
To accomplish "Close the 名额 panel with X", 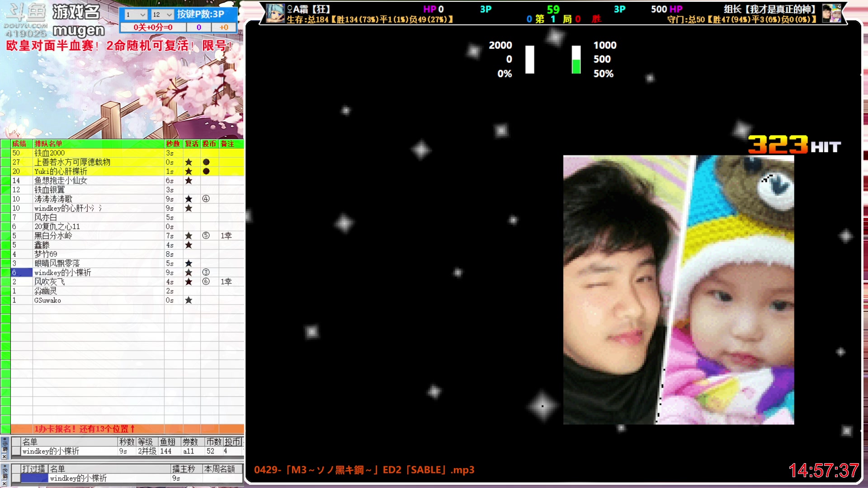I will pos(5,483).
